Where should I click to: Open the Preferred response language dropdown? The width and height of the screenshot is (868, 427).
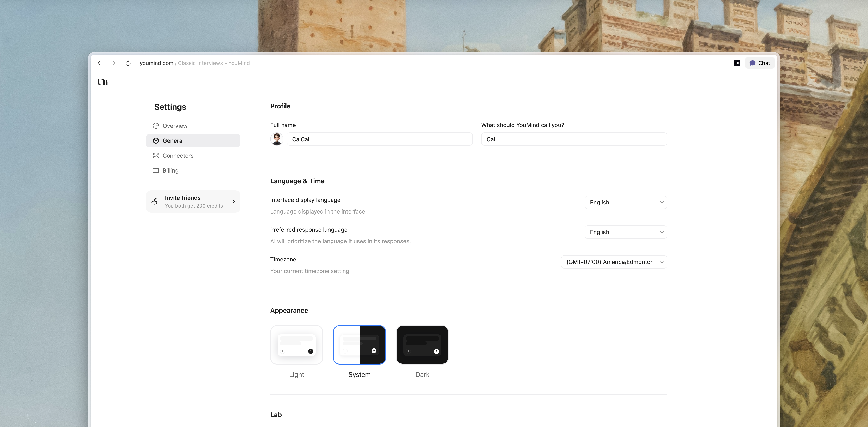(x=625, y=232)
